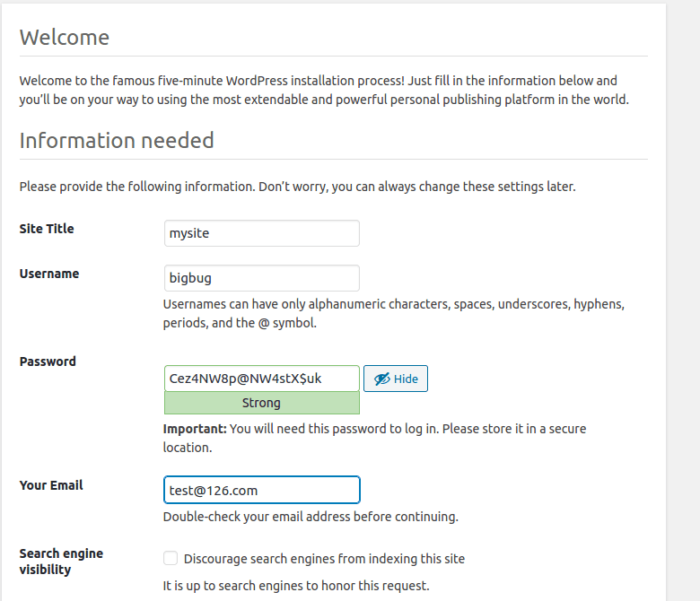Image resolution: width=700 pixels, height=601 pixels.
Task: Hide the password with the Hide button
Action: [x=396, y=379]
